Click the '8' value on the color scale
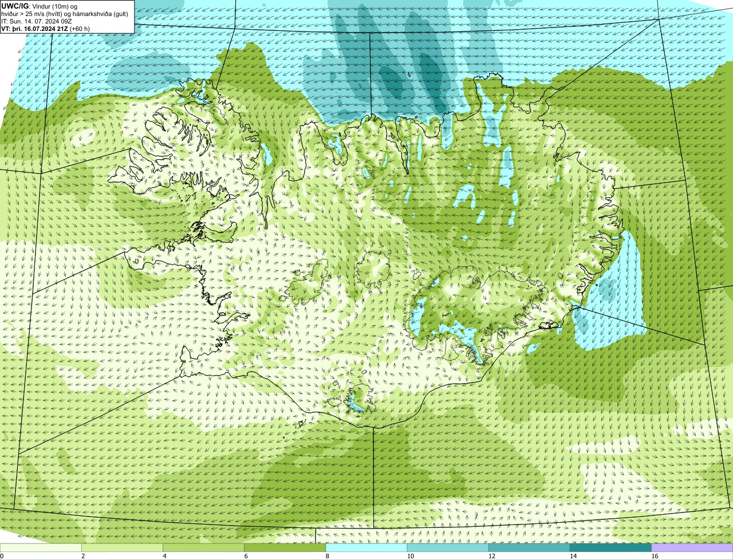Screen dimensions: 733x560 point(327,556)
